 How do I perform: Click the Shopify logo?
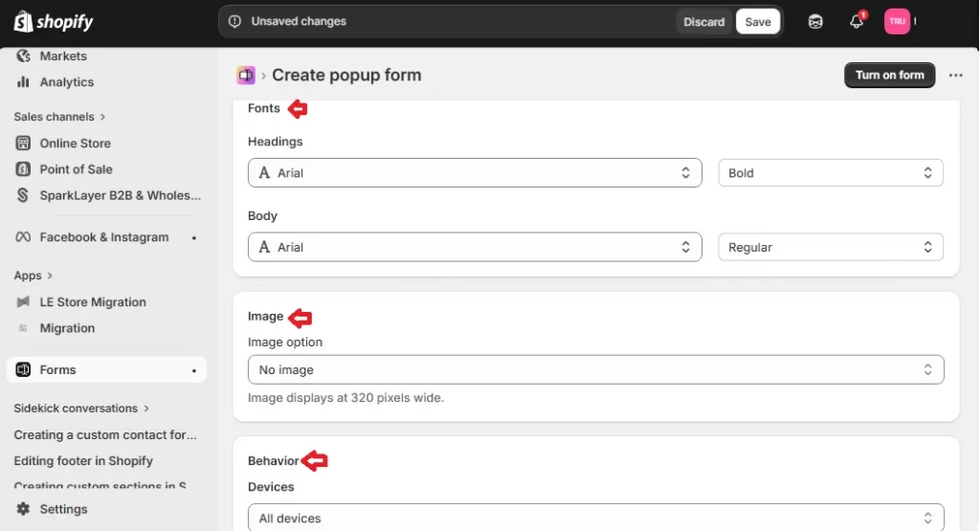click(x=54, y=22)
